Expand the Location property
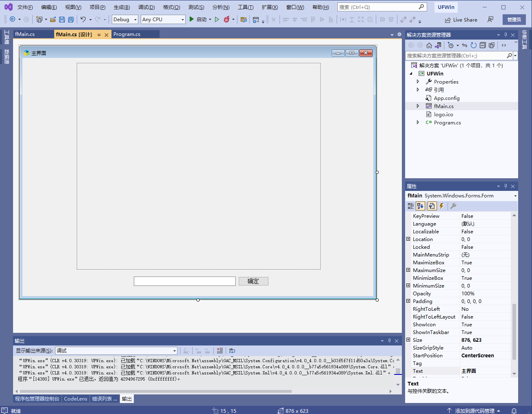532x414 pixels. point(408,239)
